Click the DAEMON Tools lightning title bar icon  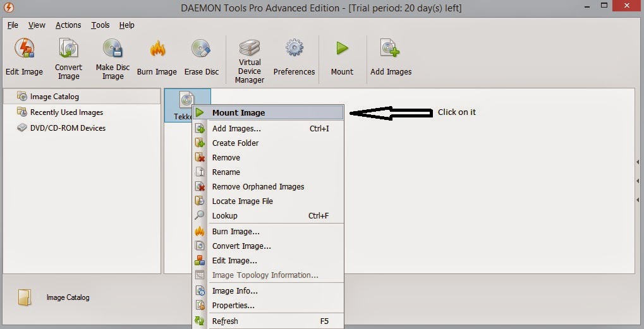8,8
